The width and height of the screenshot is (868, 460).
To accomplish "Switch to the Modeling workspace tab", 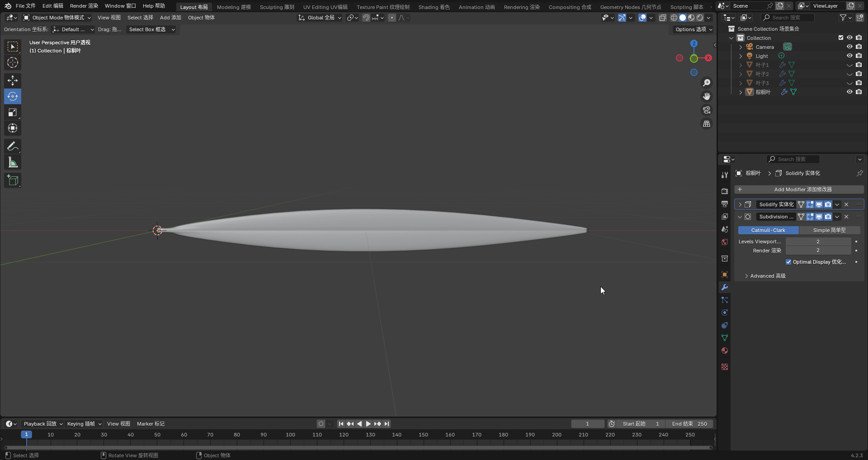I will point(234,7).
